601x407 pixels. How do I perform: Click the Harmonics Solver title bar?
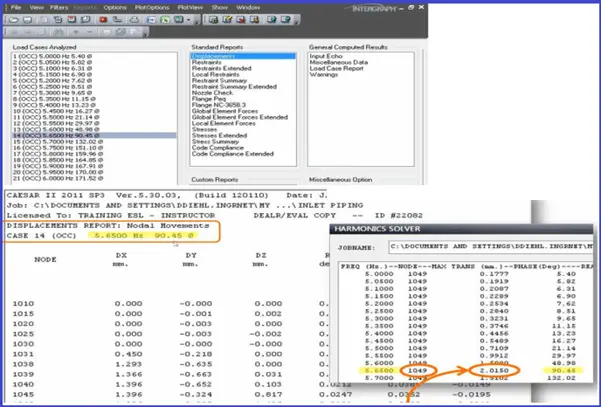pos(461,229)
